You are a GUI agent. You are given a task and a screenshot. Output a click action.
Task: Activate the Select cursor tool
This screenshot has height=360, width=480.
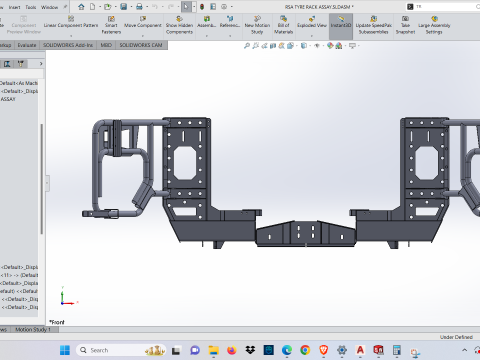coord(186,7)
